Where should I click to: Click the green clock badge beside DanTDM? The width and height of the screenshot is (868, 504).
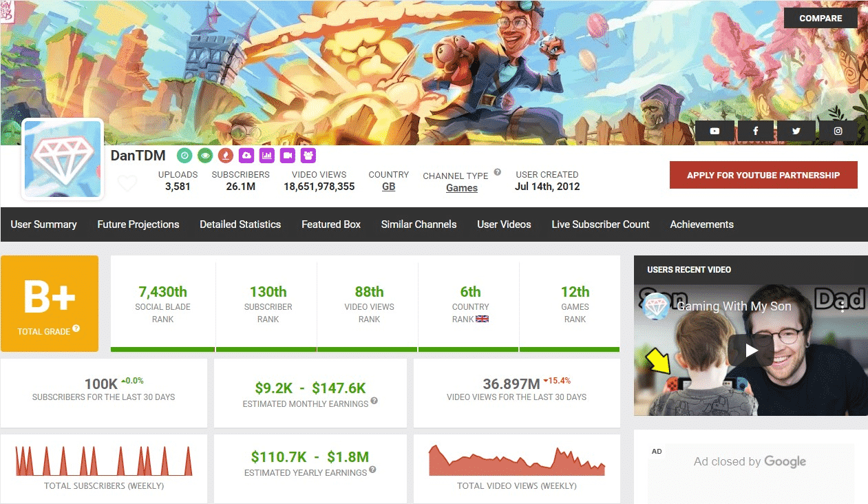point(184,156)
